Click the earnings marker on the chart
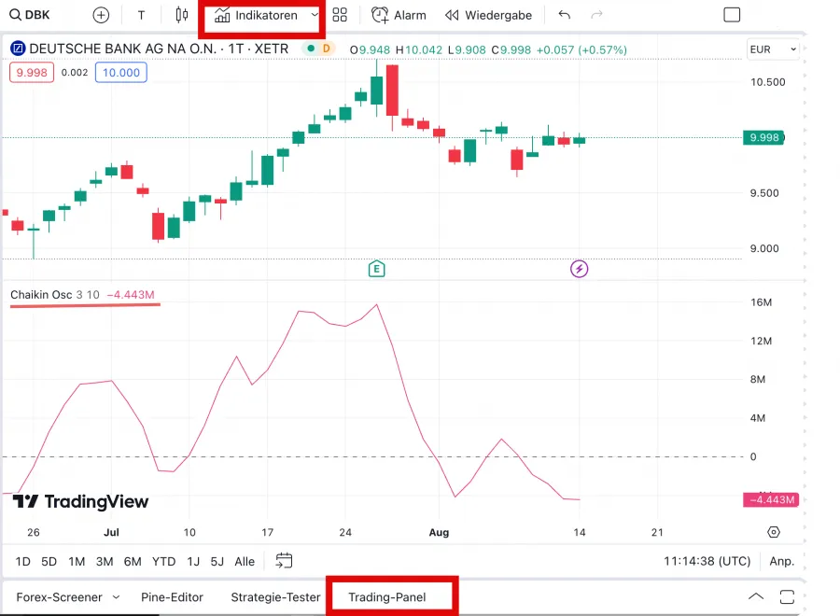 376,268
